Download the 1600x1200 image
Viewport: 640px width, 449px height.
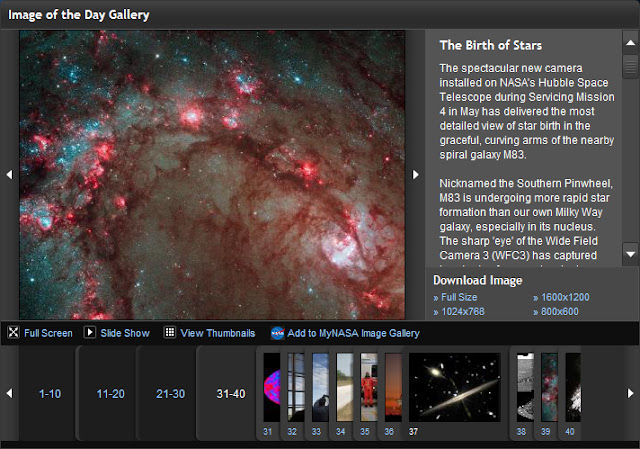pyautogui.click(x=565, y=297)
